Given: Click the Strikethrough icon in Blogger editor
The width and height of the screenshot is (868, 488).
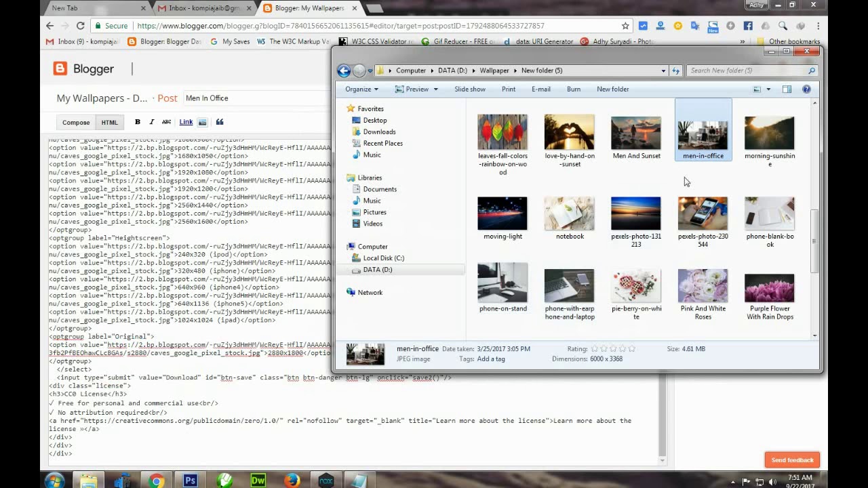Looking at the screenshot, I should pyautogui.click(x=166, y=122).
